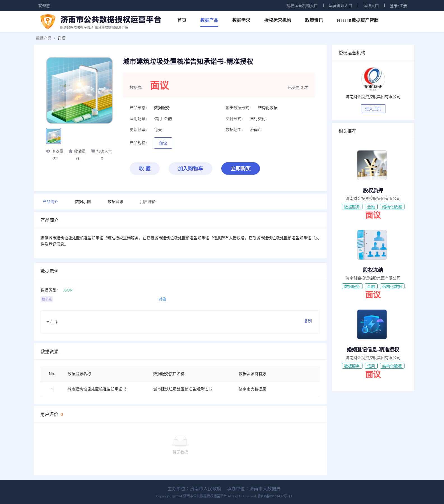
Task: Click the eye icon beside 浏览量
Action: 48,151
